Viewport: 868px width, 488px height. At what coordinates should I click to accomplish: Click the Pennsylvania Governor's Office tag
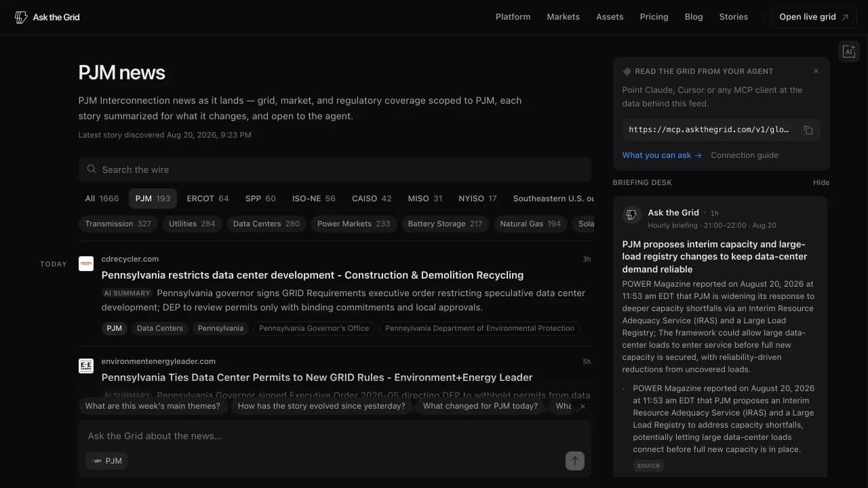coord(314,328)
